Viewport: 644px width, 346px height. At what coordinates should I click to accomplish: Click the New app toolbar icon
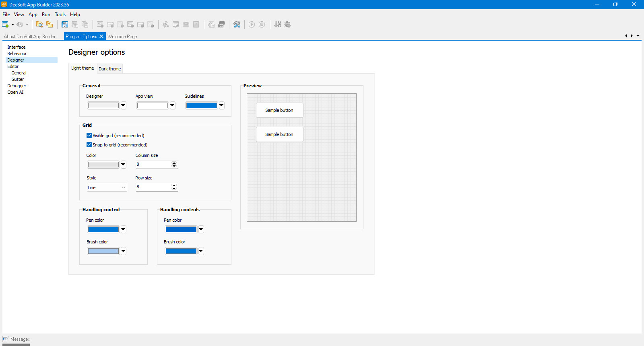(x=5, y=25)
